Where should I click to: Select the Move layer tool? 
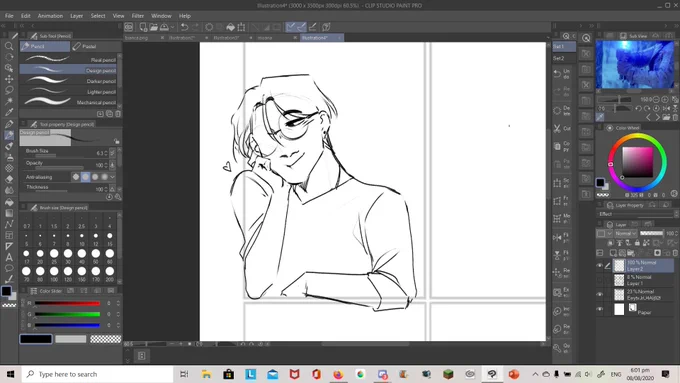click(9, 79)
